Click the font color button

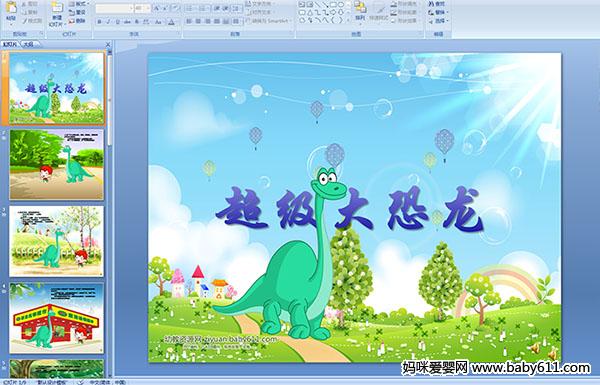(171, 22)
